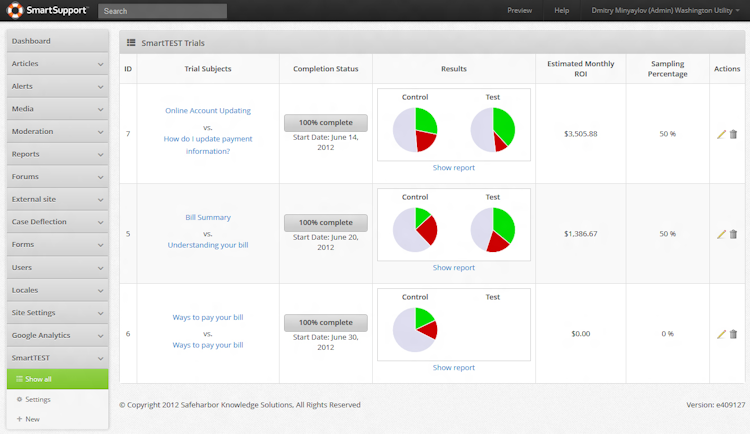Expand the Forums sidebar section
The height and width of the screenshot is (434, 750).
point(57,177)
